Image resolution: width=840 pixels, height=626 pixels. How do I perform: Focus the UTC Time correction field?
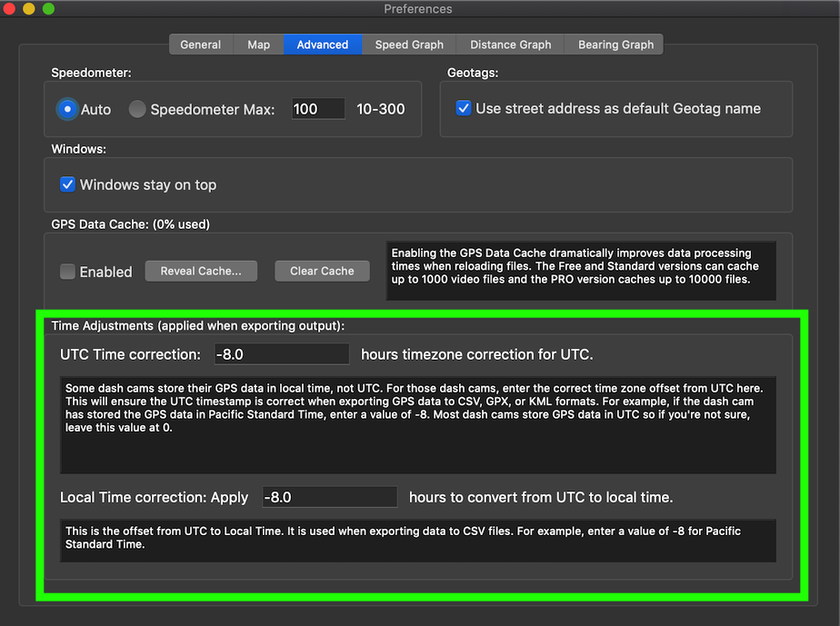click(x=282, y=354)
